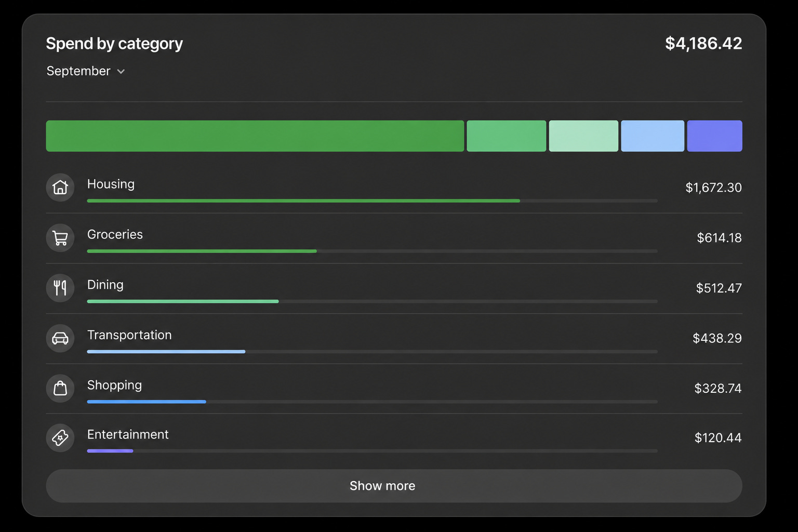
Task: Select the pale green Dining bar segment
Action: (583, 136)
